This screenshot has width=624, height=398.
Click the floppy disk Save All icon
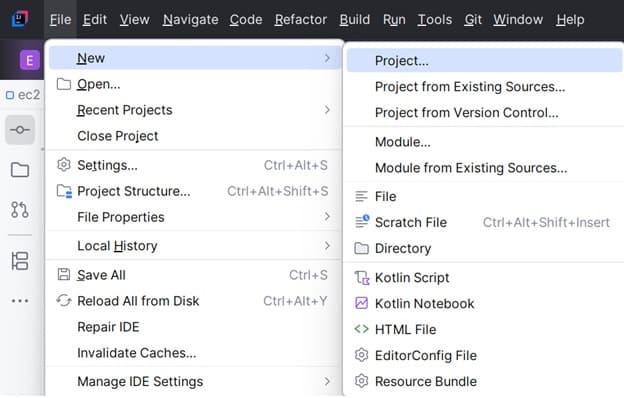64,275
